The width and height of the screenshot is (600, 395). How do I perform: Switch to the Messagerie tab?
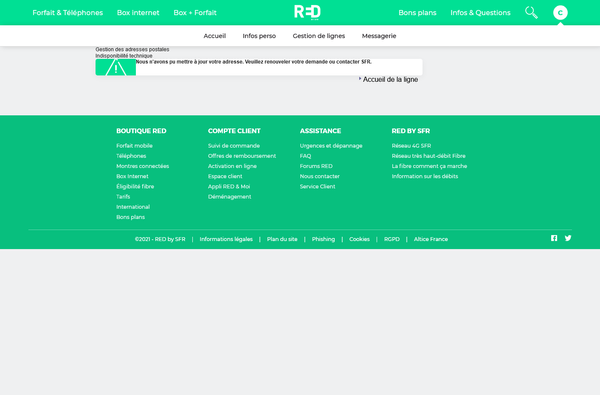pyautogui.click(x=379, y=36)
